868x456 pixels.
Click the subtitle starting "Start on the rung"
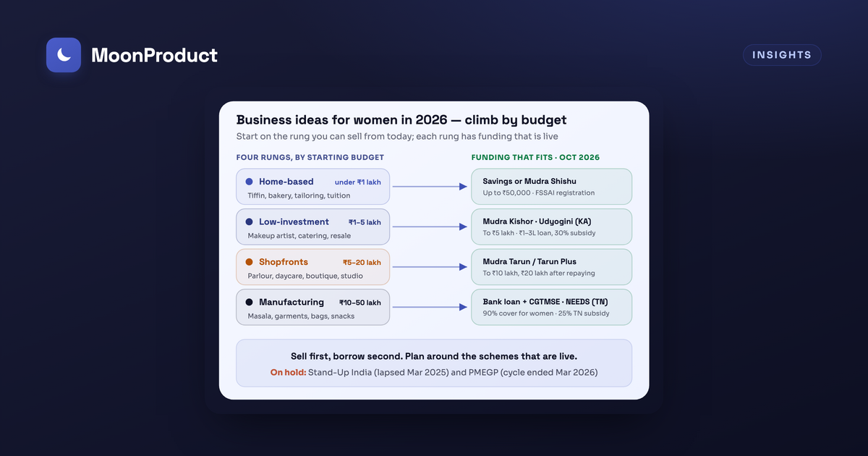[x=397, y=136]
